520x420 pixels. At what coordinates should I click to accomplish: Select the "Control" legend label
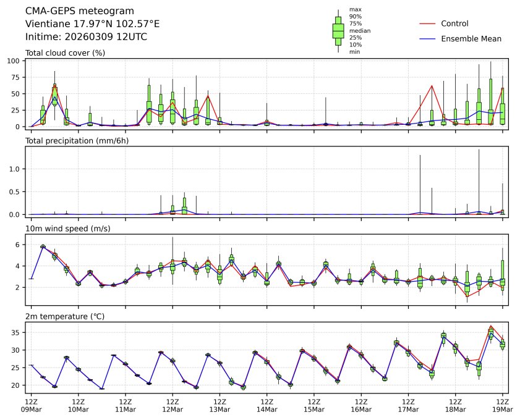coord(454,23)
